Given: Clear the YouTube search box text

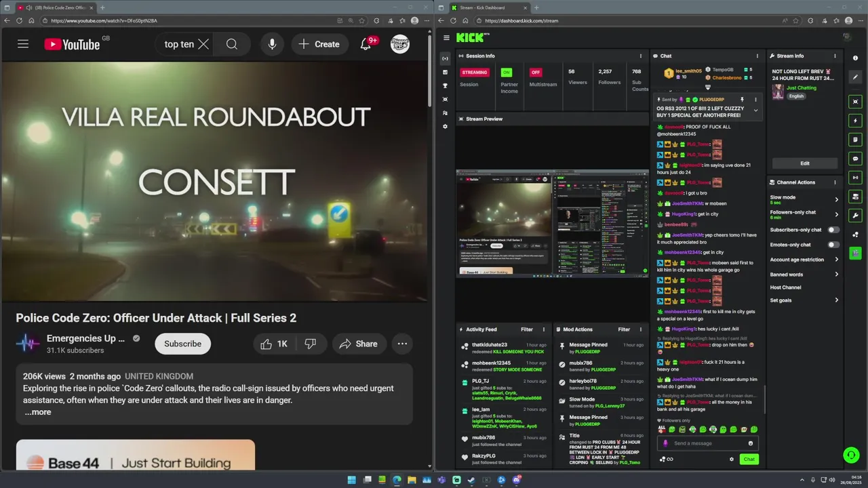Looking at the screenshot, I should coord(203,44).
